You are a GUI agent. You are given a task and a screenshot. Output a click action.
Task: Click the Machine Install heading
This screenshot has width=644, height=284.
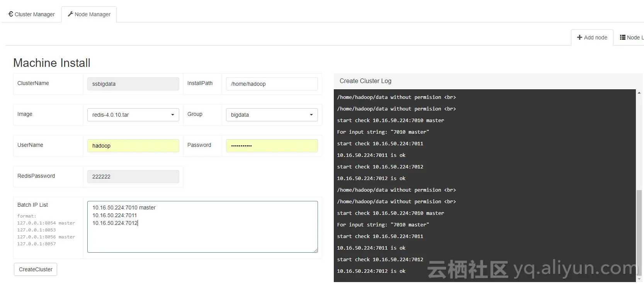[x=52, y=63]
